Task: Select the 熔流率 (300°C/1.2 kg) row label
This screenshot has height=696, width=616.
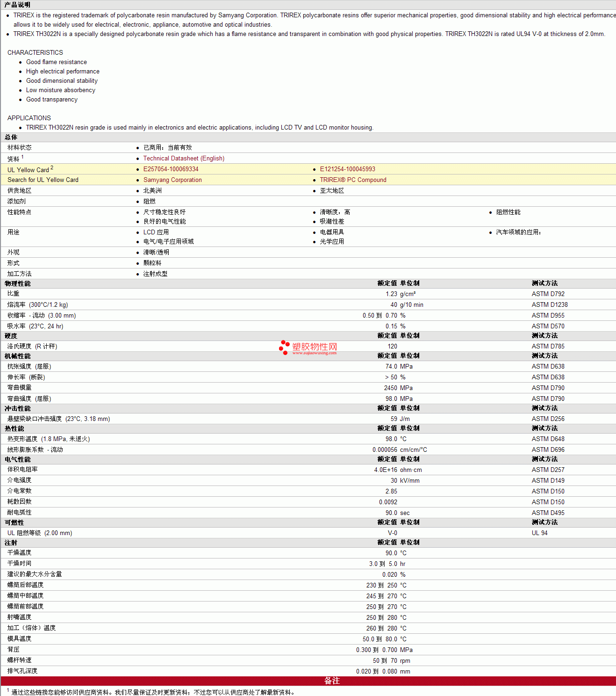Action: click(x=37, y=305)
